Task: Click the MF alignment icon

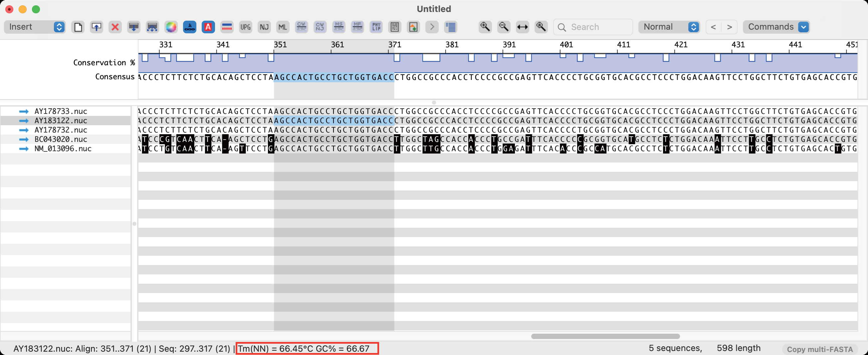Action: 357,27
